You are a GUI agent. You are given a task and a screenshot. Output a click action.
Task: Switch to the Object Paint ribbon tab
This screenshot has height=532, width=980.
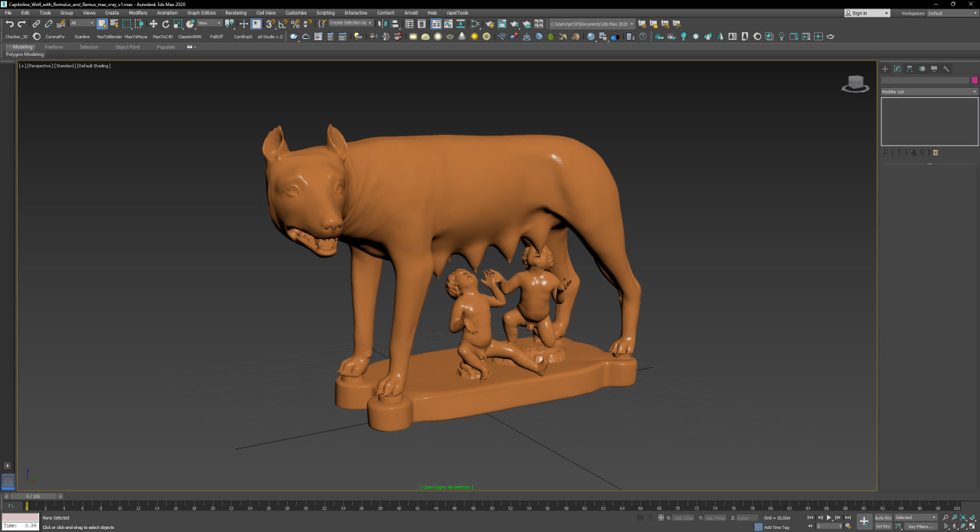tap(128, 47)
